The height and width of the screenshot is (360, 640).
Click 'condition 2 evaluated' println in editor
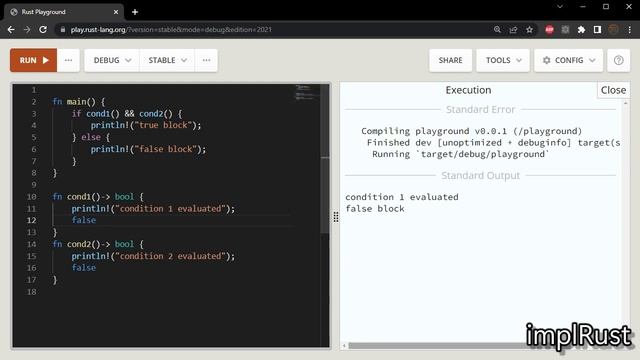[x=153, y=256]
